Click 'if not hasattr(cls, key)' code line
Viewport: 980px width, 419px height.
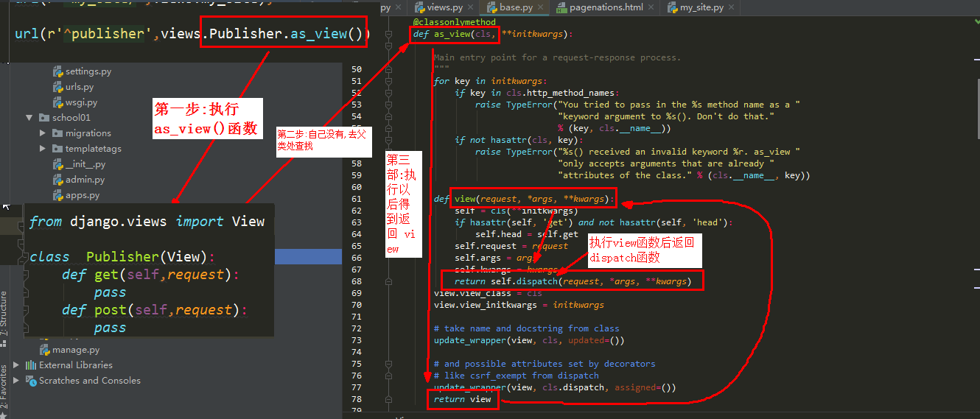[518, 140]
